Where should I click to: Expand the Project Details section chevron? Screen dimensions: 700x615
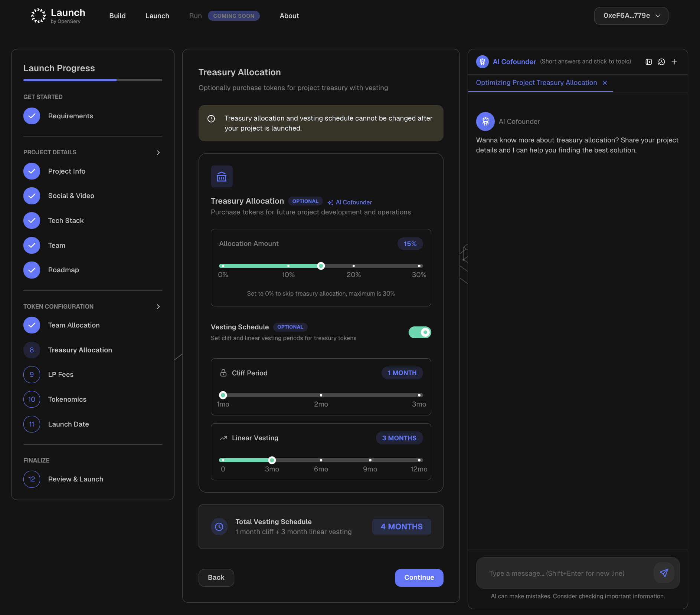[158, 152]
